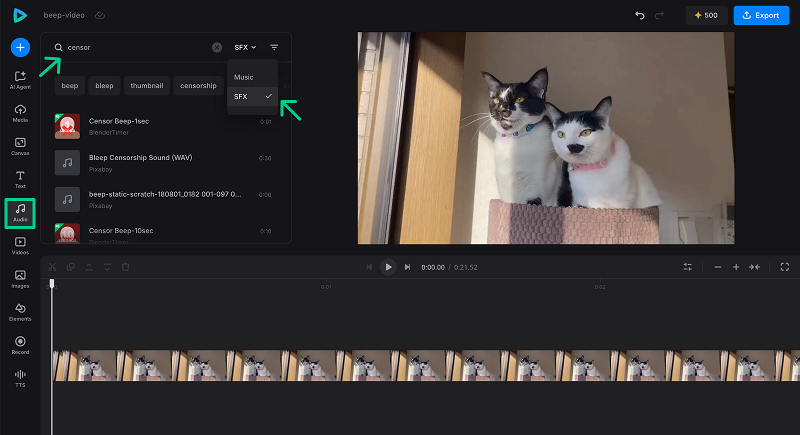Fit timeline to screen width
Viewport: 800px width, 435px height.
755,267
